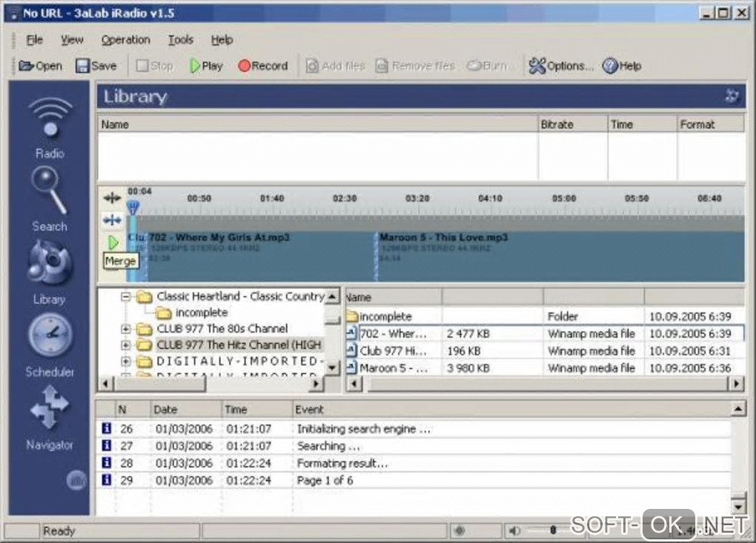Click the top split arrows icon in timeline
Image resolution: width=756 pixels, height=543 pixels.
tap(112, 198)
